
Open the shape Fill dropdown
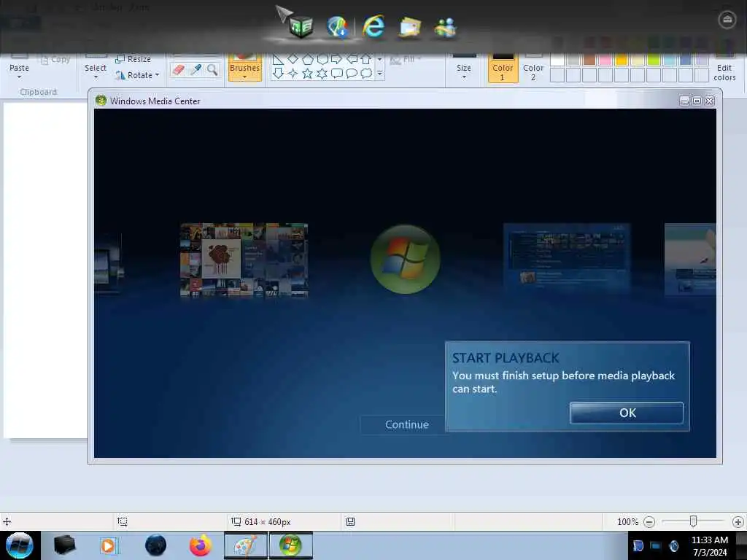pos(406,60)
